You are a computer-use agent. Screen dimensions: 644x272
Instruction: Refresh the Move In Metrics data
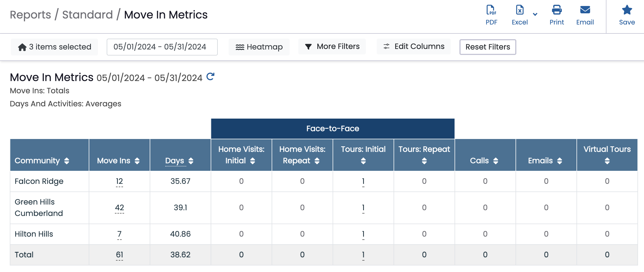coord(210,77)
